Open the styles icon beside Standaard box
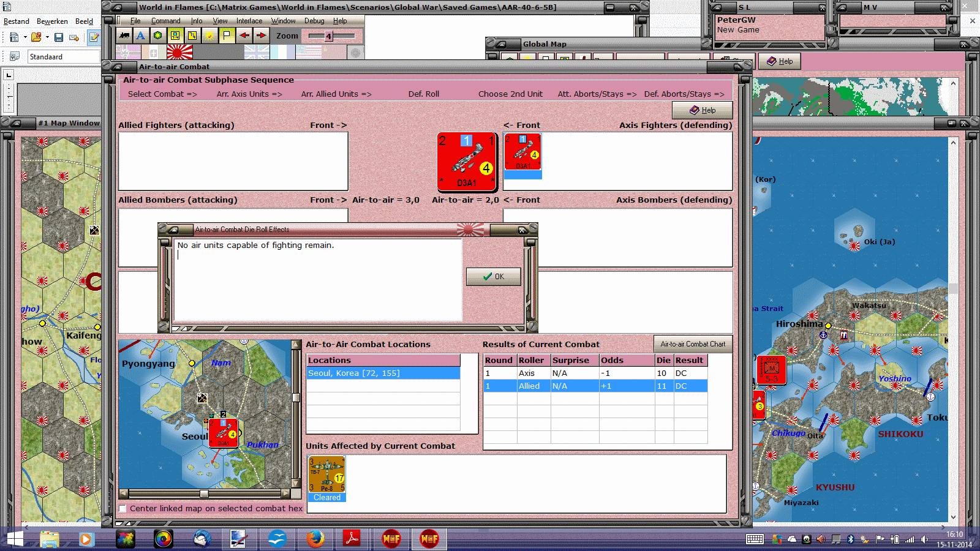Viewport: 980px width, 551px height. point(14,56)
